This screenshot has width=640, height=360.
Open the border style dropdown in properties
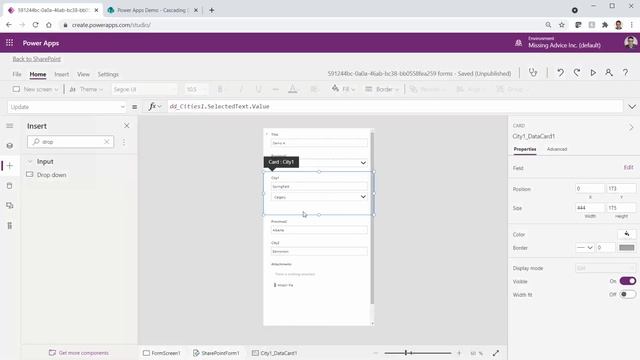pyautogui.click(x=584, y=247)
